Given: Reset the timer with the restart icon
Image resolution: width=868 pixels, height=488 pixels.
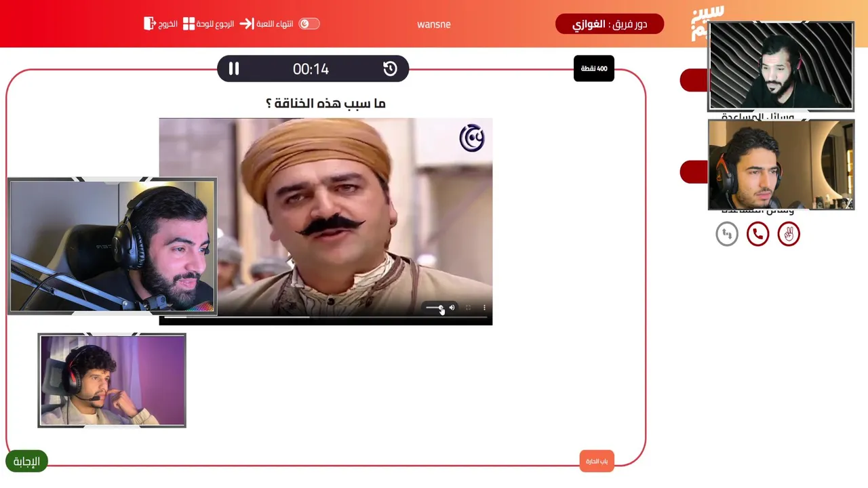Looking at the screenshot, I should (x=390, y=68).
